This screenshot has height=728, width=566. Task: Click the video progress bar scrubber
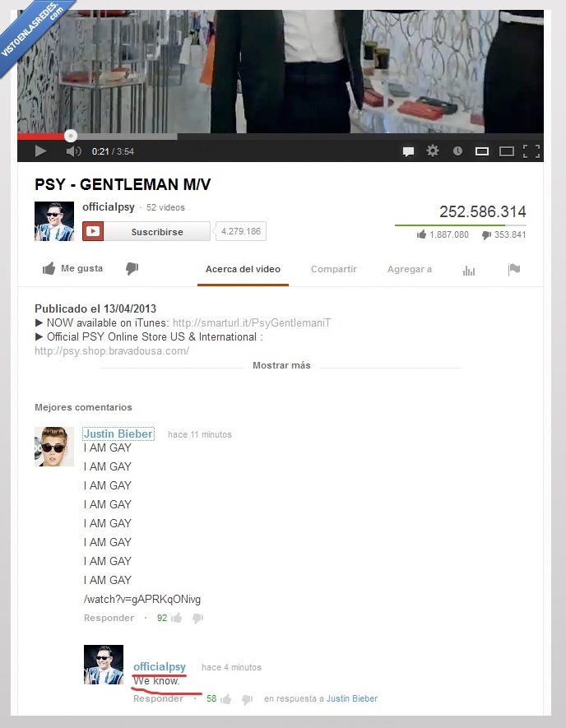tap(71, 136)
